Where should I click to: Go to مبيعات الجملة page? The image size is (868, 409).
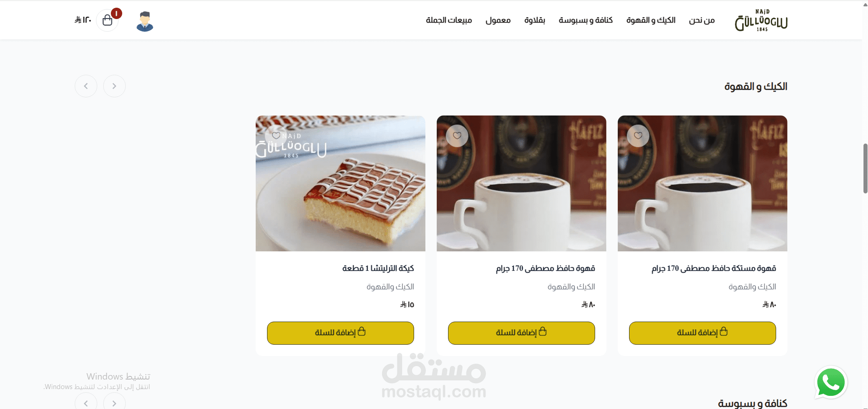tap(449, 20)
